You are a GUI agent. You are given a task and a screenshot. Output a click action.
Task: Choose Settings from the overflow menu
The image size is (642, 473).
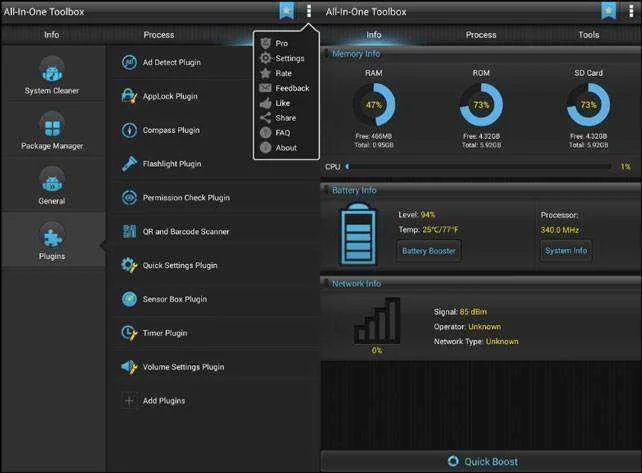click(x=286, y=58)
